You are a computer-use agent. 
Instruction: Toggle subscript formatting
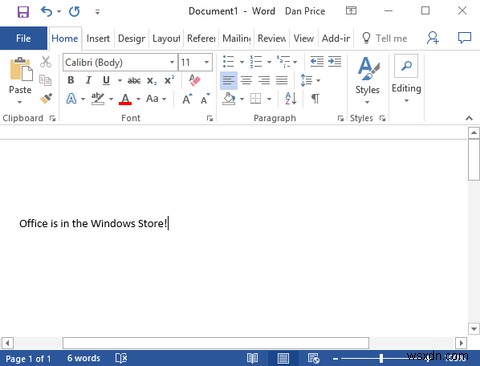click(x=152, y=80)
